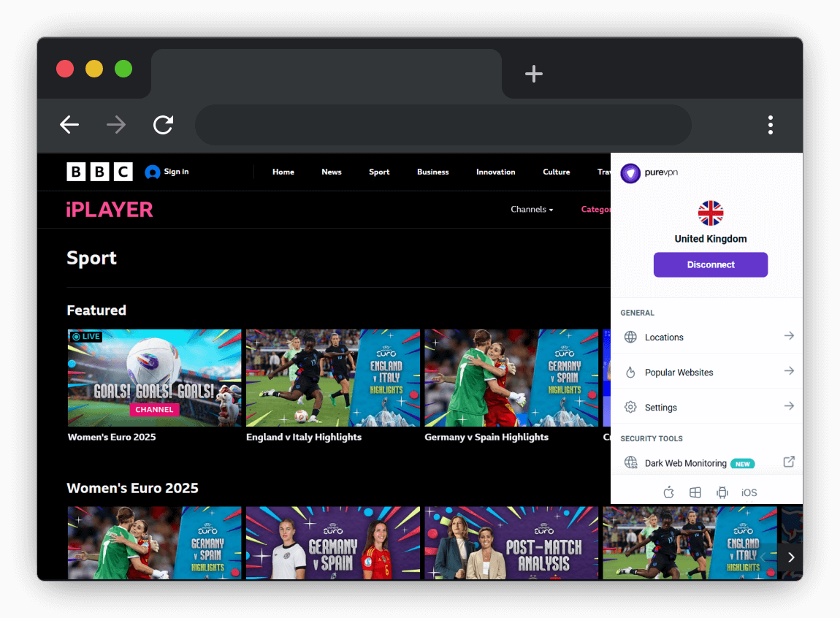The image size is (840, 618).
Task: Select the Apple platform icon in PureVPN
Action: 668,492
